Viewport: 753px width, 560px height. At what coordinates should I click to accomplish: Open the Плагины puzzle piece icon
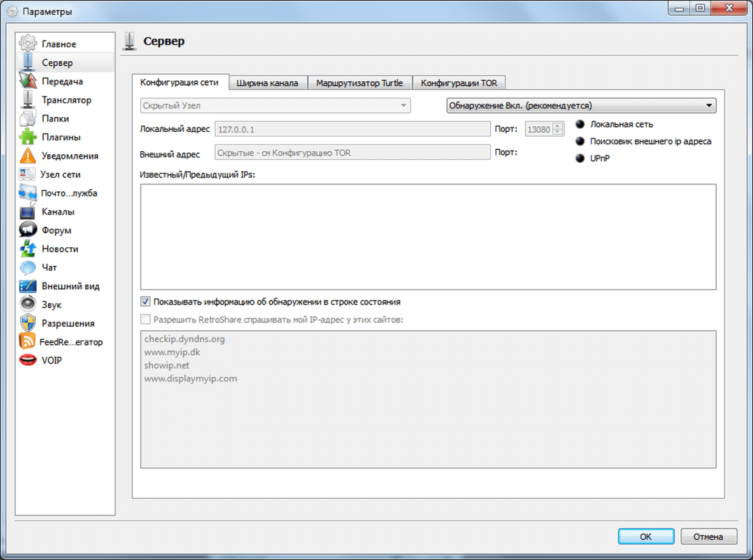[28, 137]
